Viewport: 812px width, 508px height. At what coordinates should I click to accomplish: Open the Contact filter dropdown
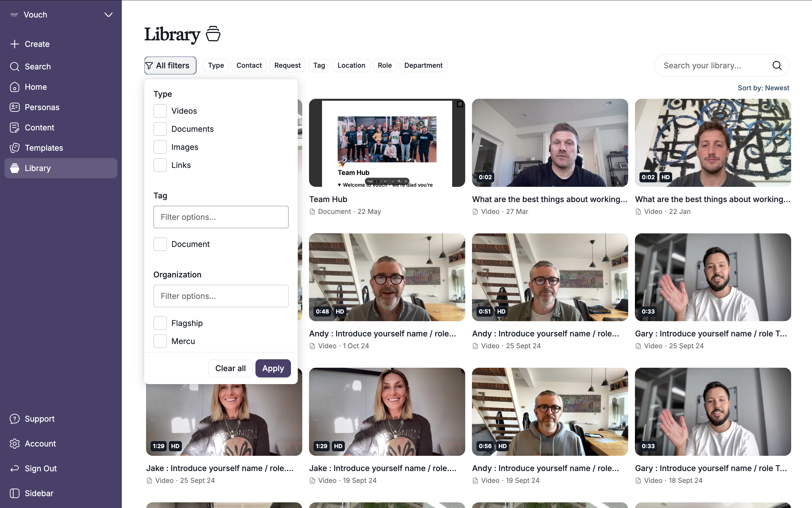249,65
